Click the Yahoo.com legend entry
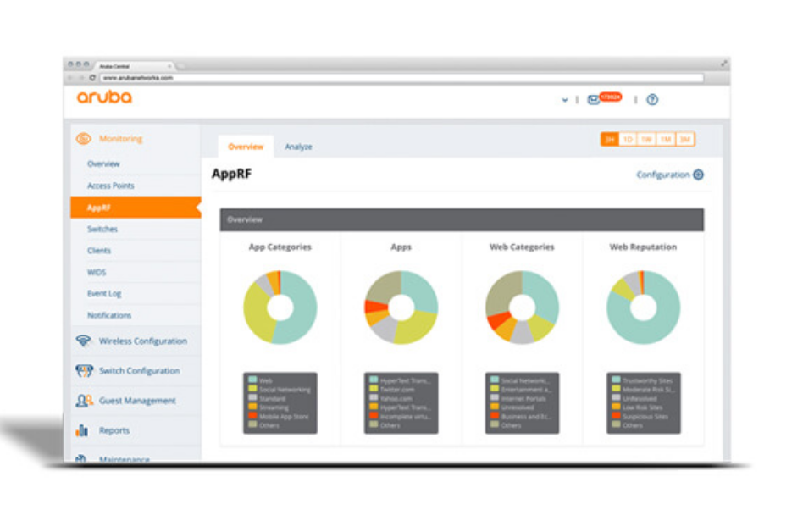Image resolution: width=803 pixels, height=532 pixels. coord(396,398)
